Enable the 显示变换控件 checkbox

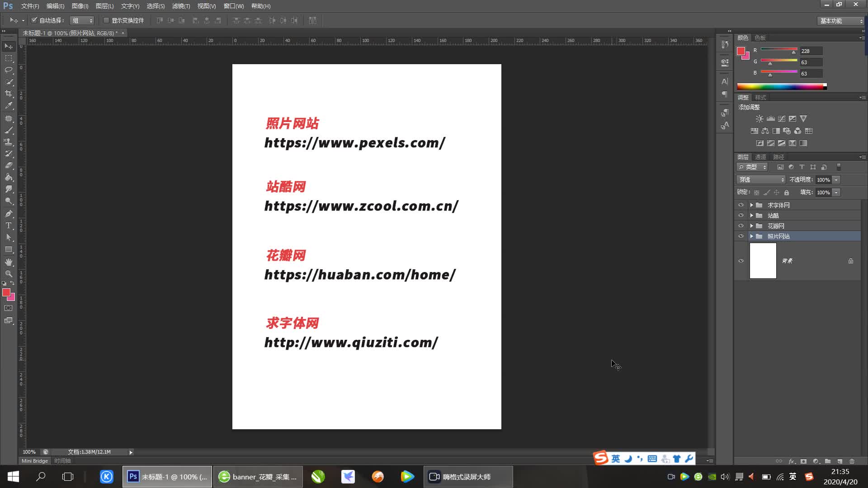pyautogui.click(x=106, y=20)
